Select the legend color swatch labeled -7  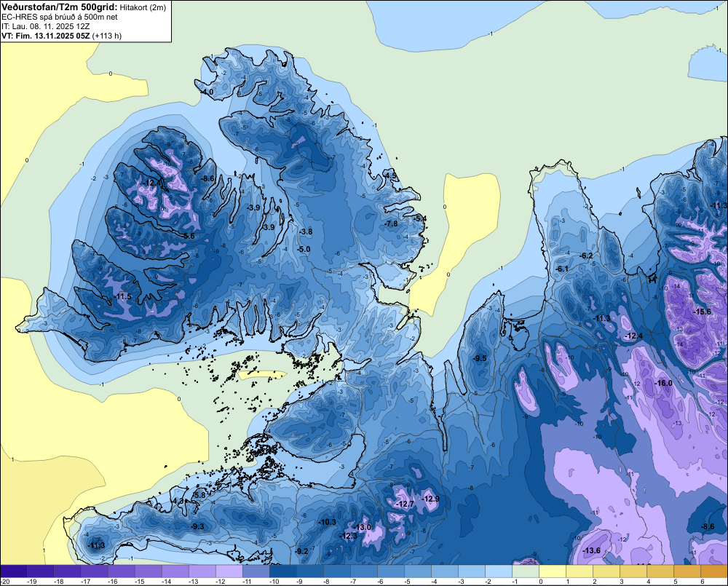point(364,571)
